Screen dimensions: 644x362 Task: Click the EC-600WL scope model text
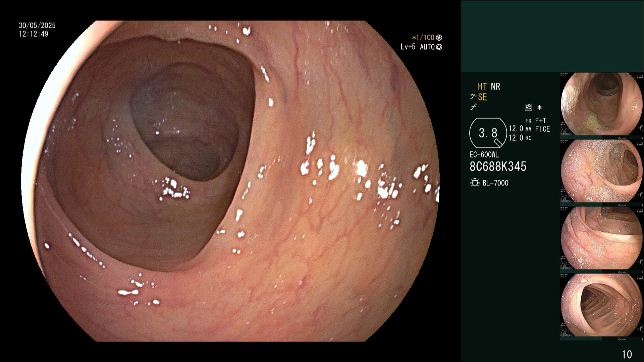click(484, 155)
